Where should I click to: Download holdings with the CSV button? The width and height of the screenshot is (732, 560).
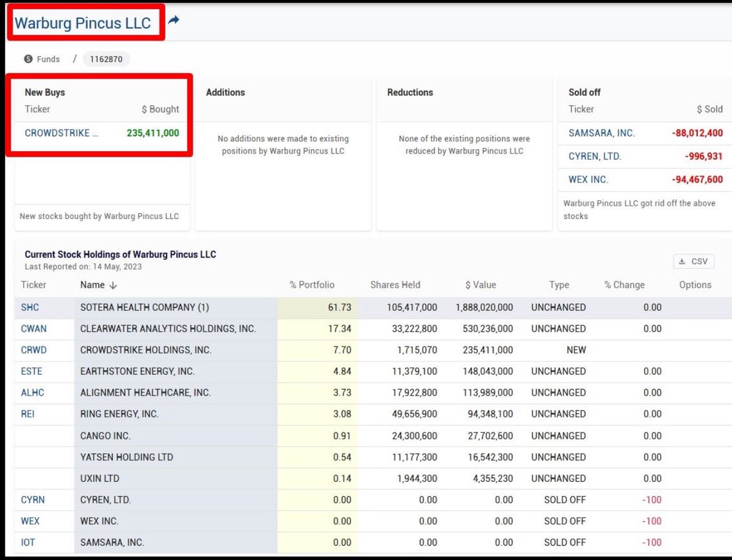694,261
